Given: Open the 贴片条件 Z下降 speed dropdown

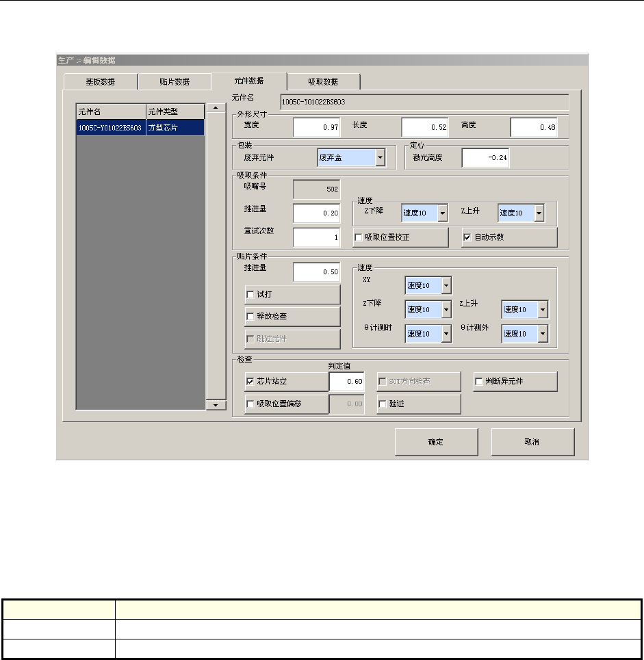Looking at the screenshot, I should click(428, 309).
